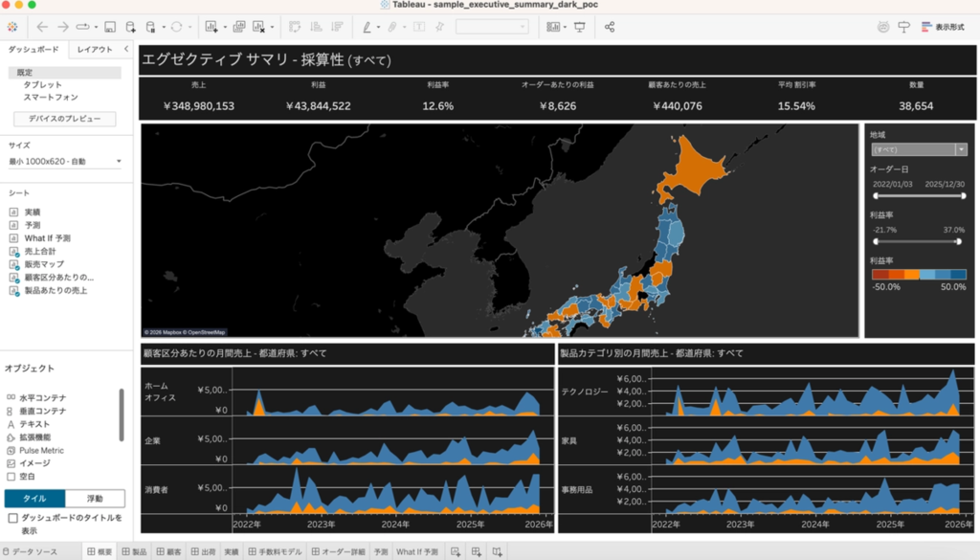Viewport: 980px width, 560px height.
Task: Open the 顧客 dashboard tab
Action: point(168,552)
